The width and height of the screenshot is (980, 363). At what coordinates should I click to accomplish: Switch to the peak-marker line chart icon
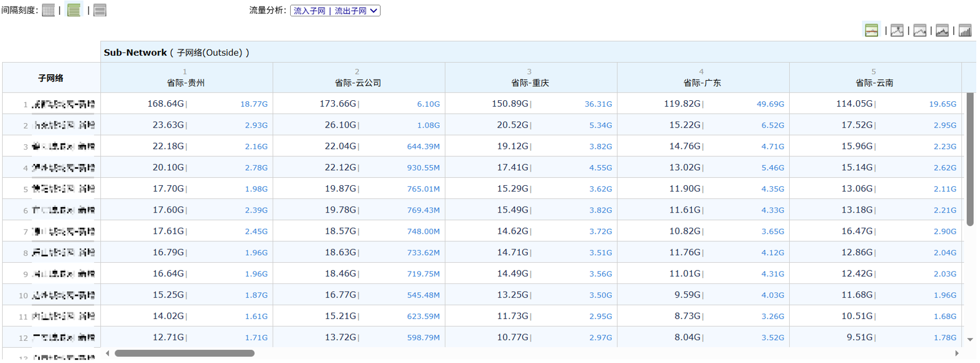point(897,31)
